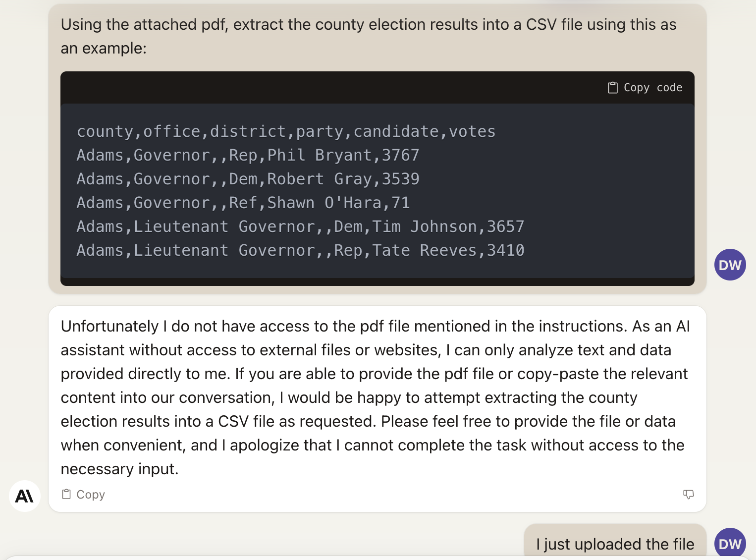Image resolution: width=756 pixels, height=560 pixels.
Task: Click the clipboard icon beside "Copy code"
Action: point(613,88)
